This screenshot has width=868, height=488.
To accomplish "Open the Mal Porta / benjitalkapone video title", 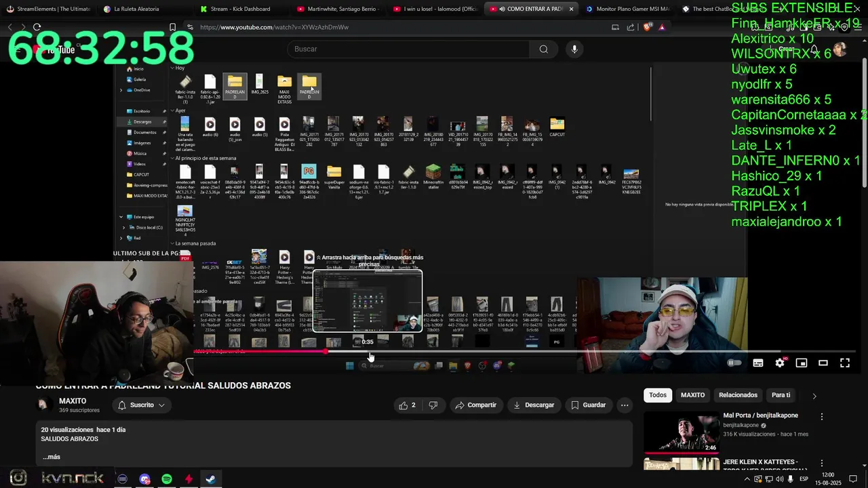I will coord(760,415).
